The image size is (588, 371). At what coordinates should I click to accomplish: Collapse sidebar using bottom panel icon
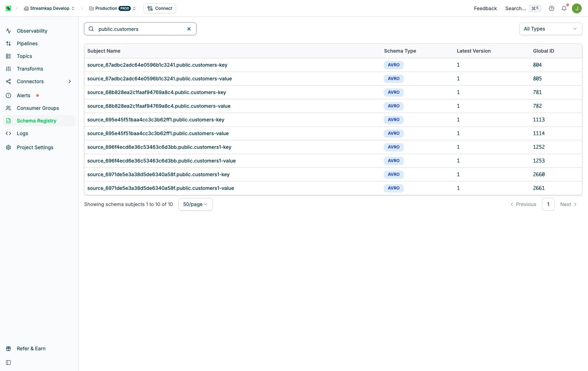(8, 363)
